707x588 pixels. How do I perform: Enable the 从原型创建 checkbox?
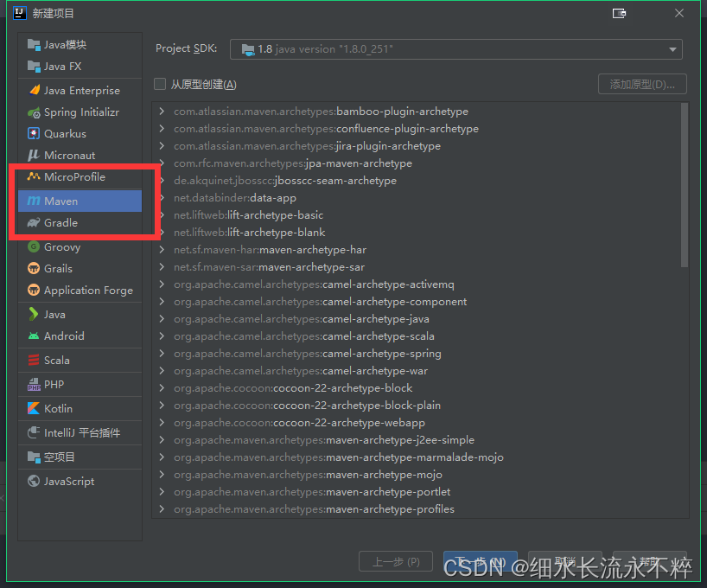coord(160,84)
